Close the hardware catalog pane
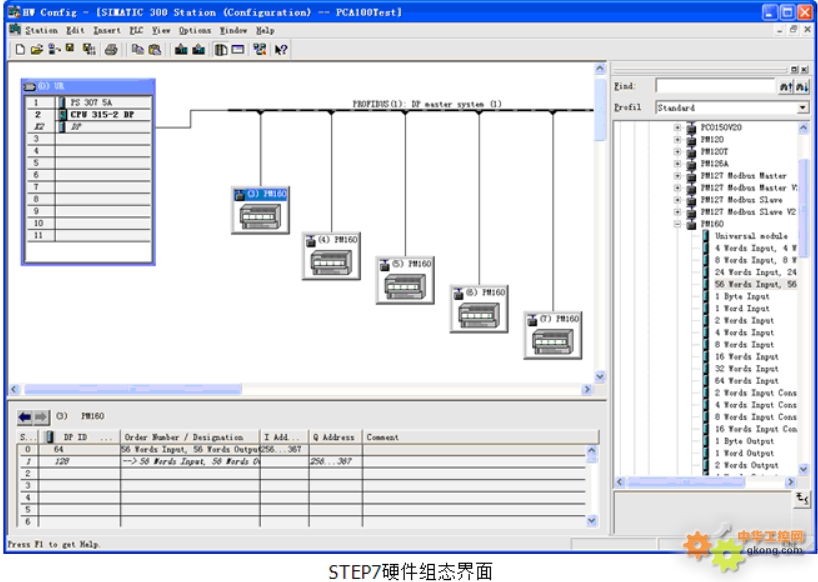This screenshot has width=818, height=582. coord(804,69)
